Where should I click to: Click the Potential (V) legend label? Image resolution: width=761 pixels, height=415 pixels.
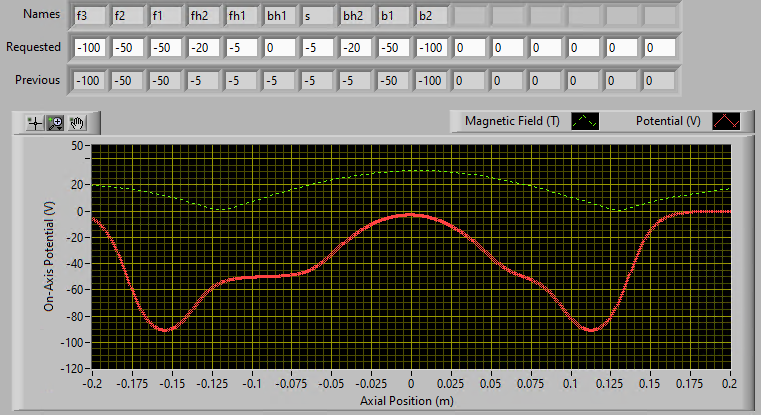(x=668, y=121)
